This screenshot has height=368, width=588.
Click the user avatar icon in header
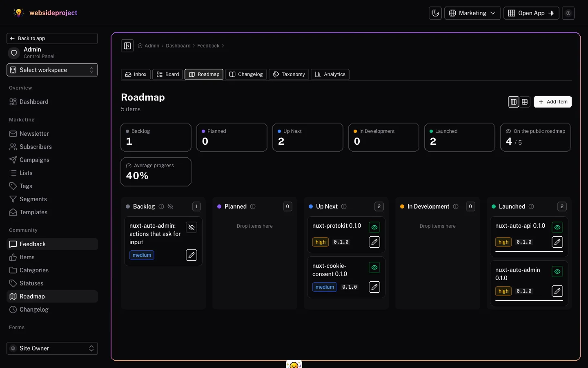point(568,13)
